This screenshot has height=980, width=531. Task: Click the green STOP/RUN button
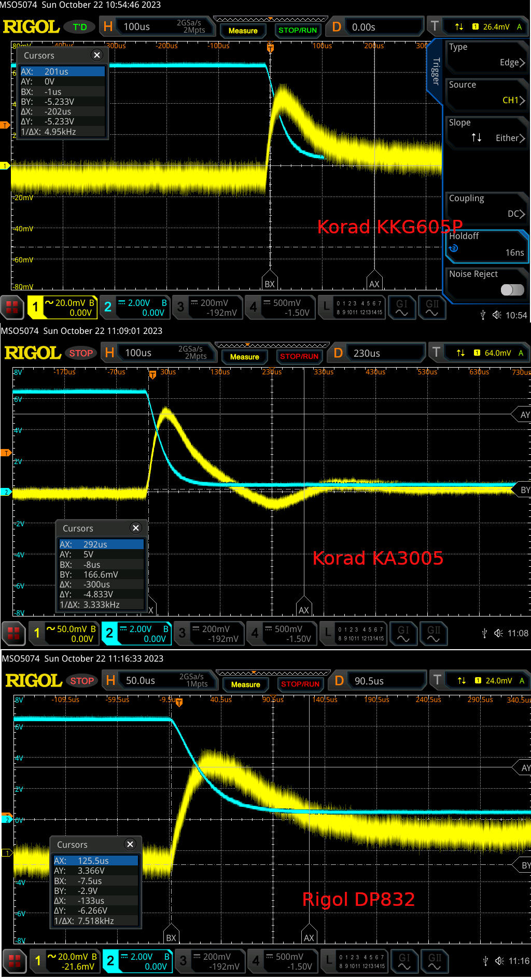[x=297, y=31]
